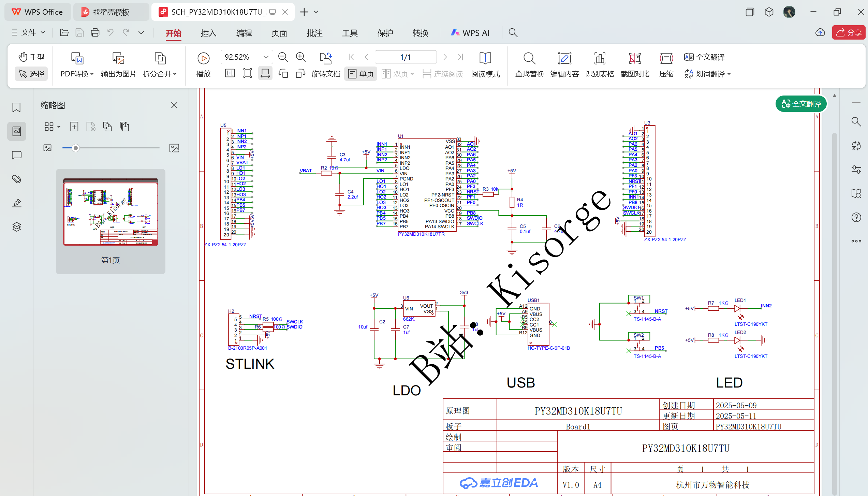Expand the zoom percentage dropdown
This screenshot has width=868, height=496.
(x=266, y=57)
